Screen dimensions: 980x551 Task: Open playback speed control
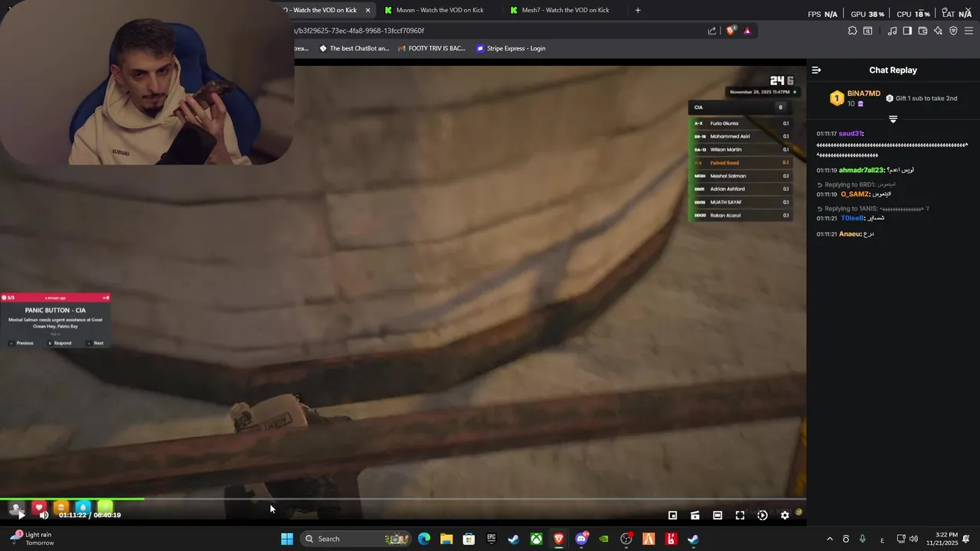point(763,515)
